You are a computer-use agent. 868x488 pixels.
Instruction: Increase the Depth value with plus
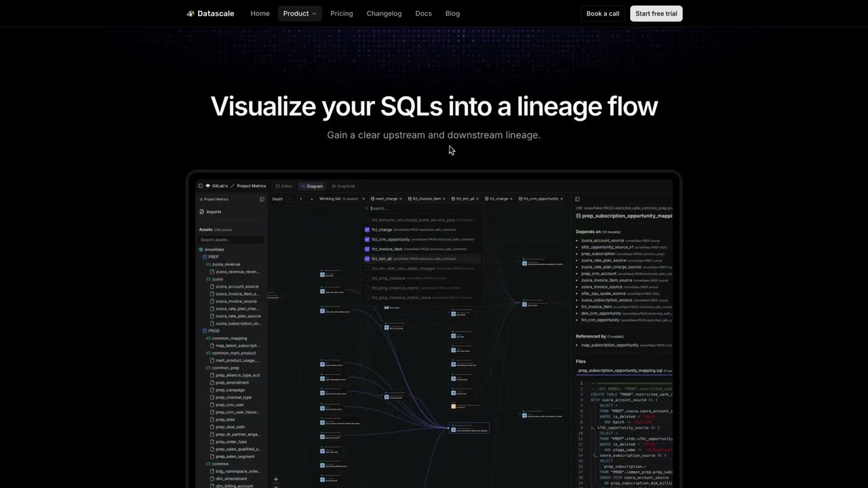pos(311,199)
